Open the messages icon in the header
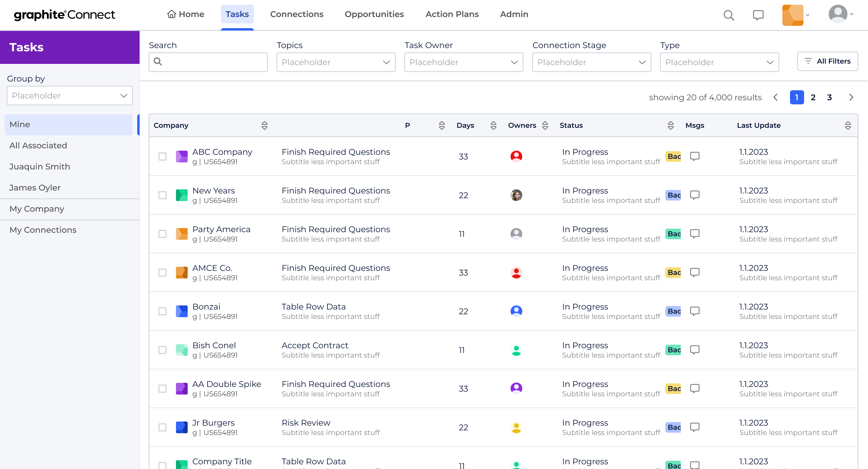The height and width of the screenshot is (469, 868). click(x=758, y=15)
